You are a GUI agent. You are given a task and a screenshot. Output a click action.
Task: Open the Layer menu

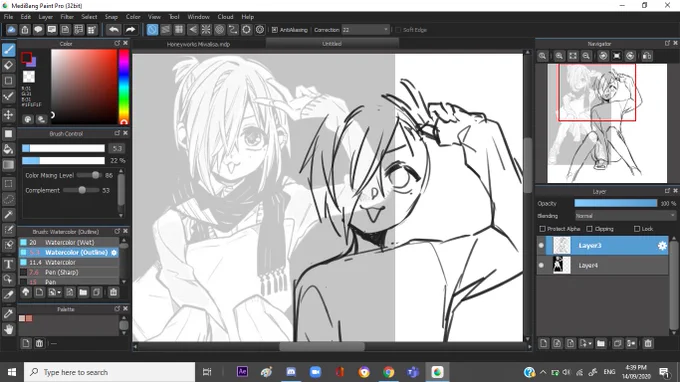pyautogui.click(x=46, y=17)
